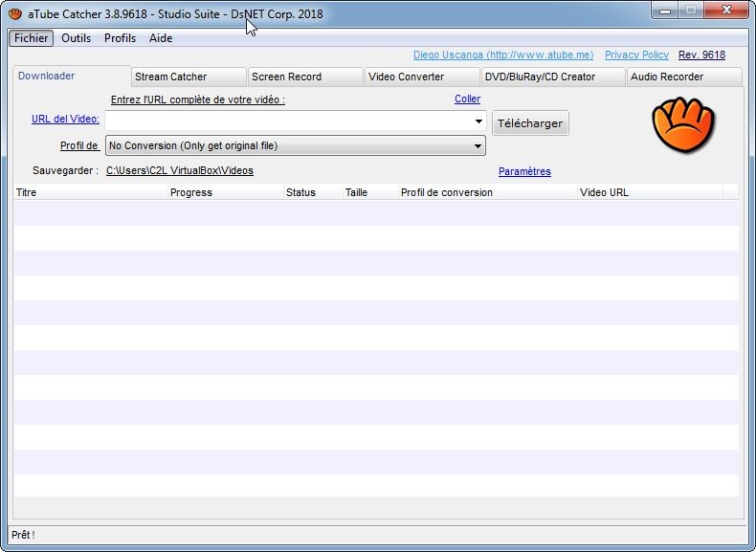Sort by the Progress column header

tap(226, 192)
